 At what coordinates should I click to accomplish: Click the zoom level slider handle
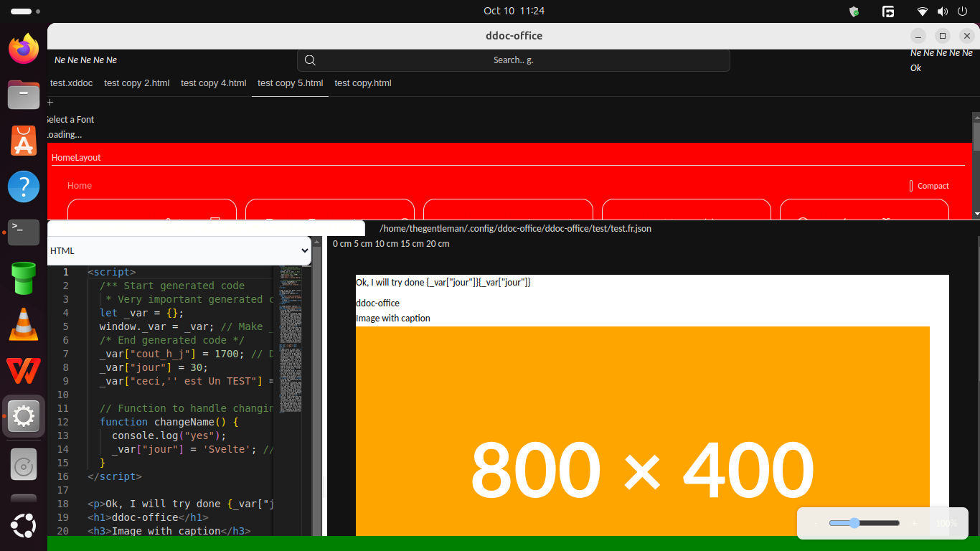click(854, 523)
